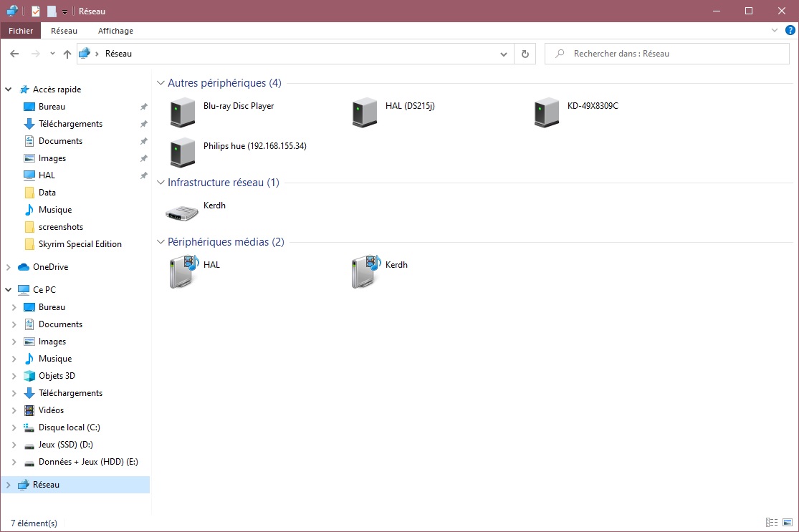This screenshot has height=532, width=799.
Task: Expand the ribbon with the chevron
Action: coord(775,31)
